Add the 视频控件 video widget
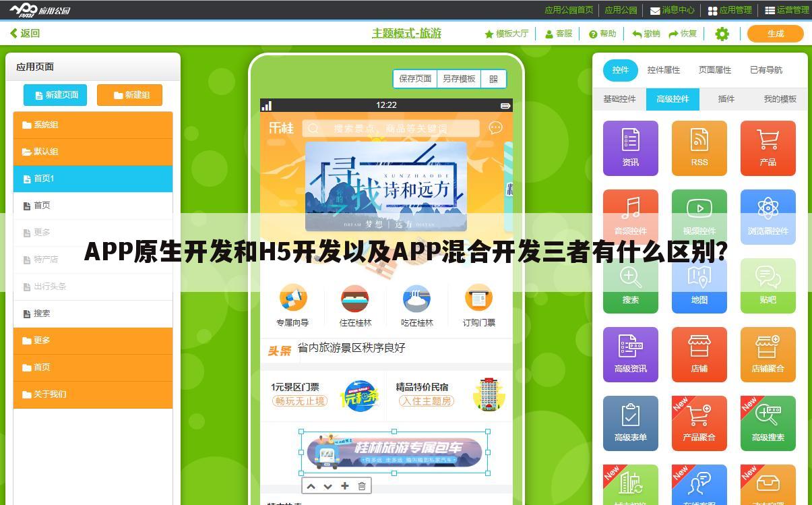Viewport: 812px width, 505px height. [x=699, y=216]
